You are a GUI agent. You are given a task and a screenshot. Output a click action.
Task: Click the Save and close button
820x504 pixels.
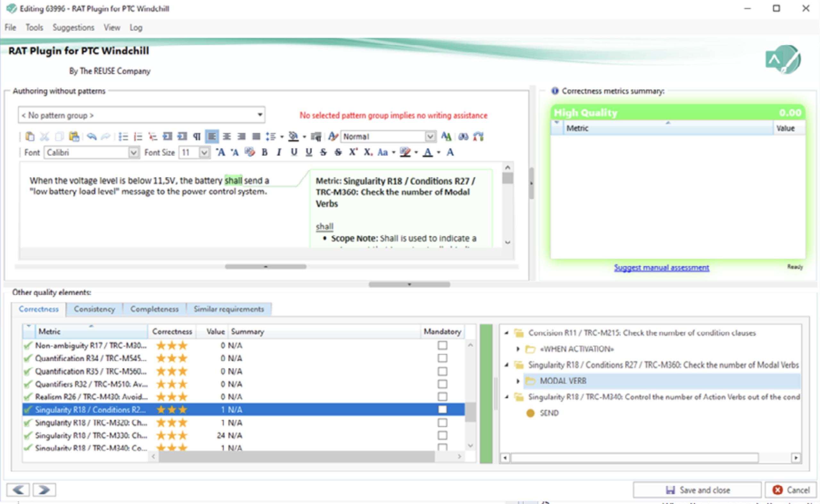tap(697, 490)
